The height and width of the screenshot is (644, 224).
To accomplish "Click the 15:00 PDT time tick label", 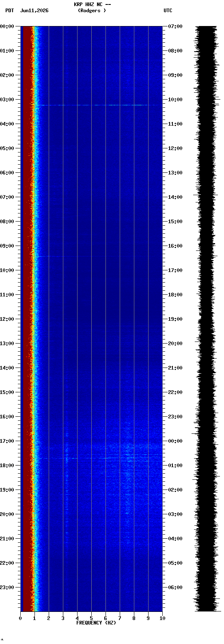I will click(x=7, y=392).
